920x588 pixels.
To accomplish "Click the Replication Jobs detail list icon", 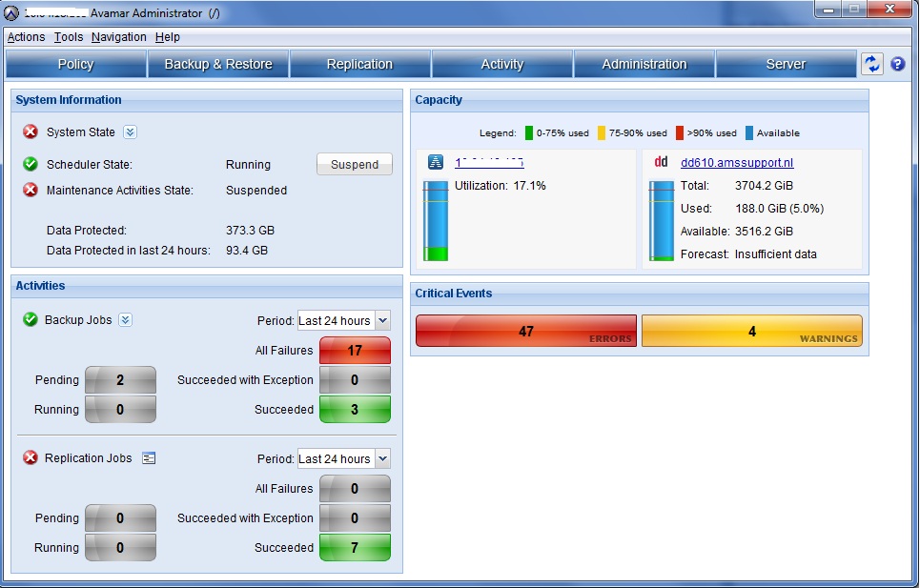I will tap(148, 457).
